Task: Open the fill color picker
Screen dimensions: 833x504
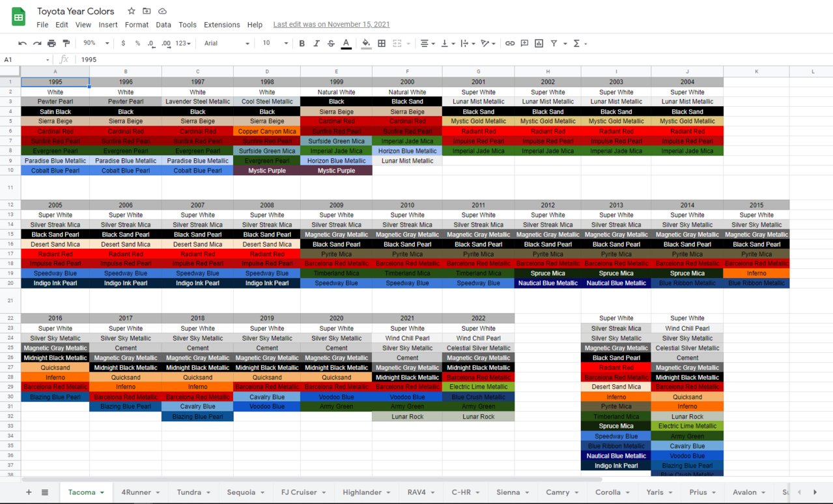Action: click(366, 43)
